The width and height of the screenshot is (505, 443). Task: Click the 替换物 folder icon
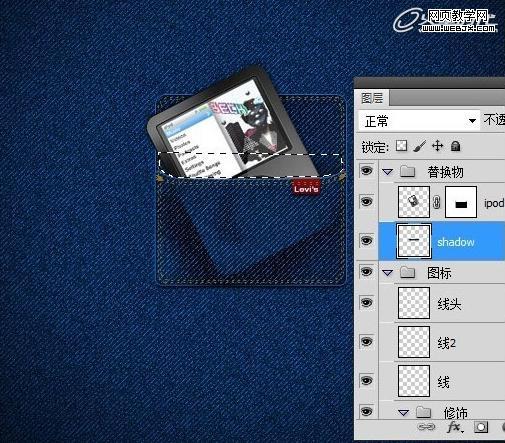407,171
